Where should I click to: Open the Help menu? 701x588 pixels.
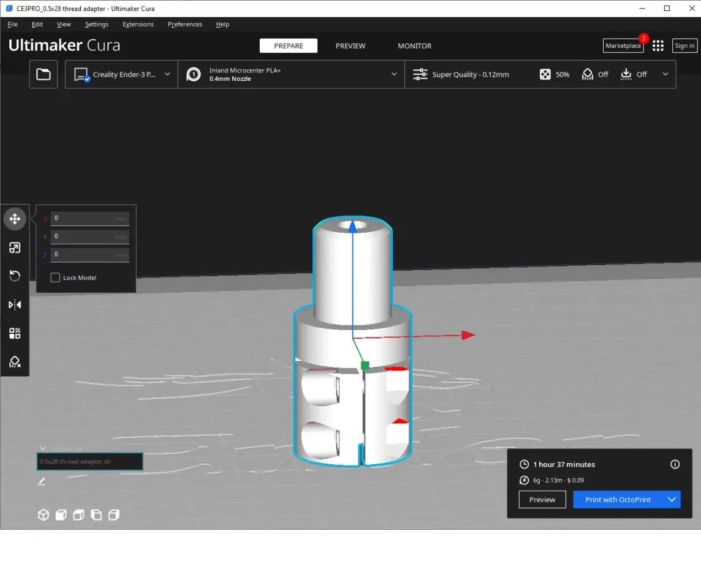(222, 24)
